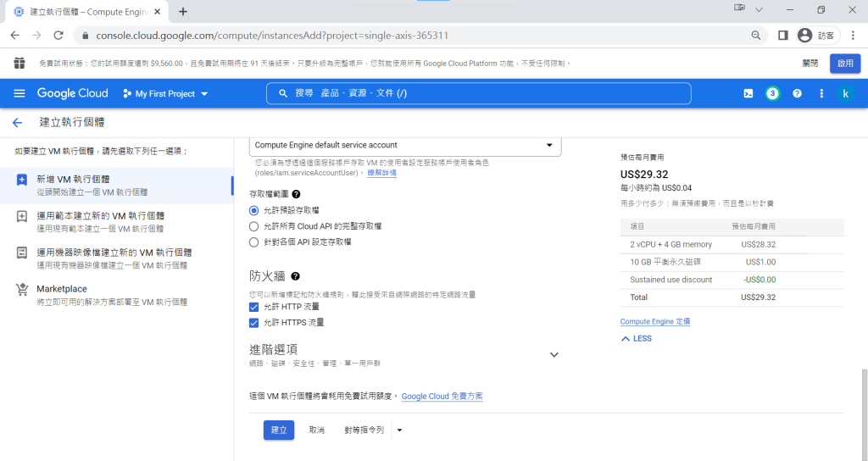This screenshot has height=461, width=868.
Task: Collapse cost details with LESS
Action: coord(637,339)
